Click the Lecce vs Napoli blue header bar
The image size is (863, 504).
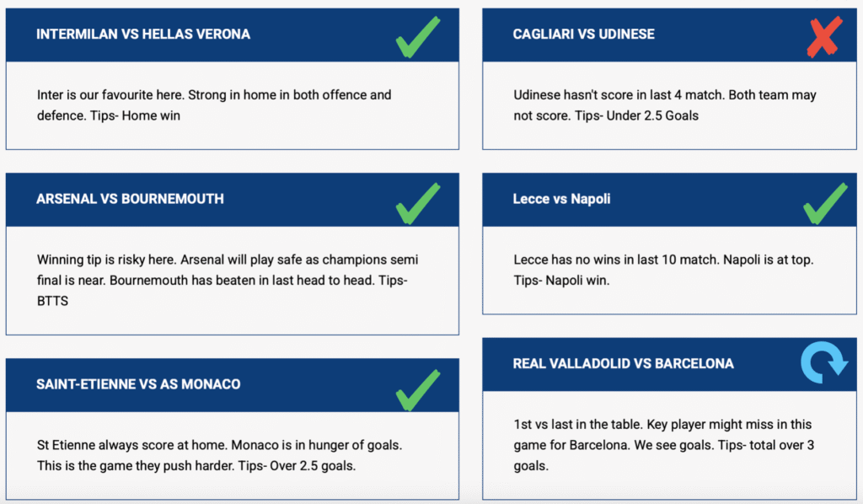(669, 200)
